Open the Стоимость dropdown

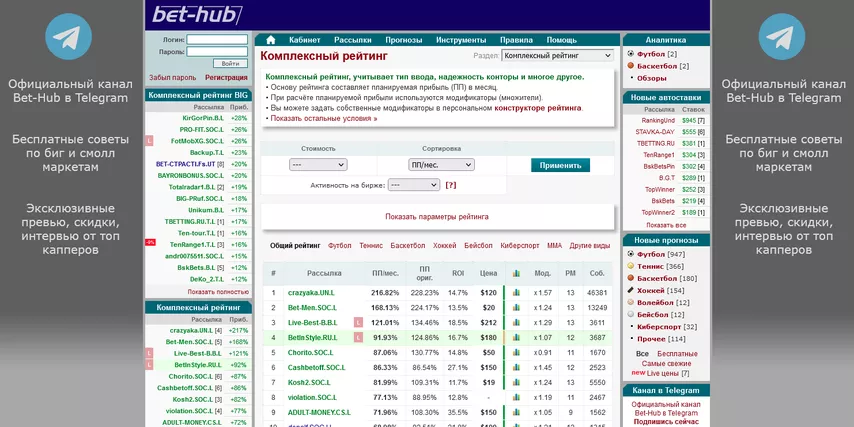(318, 164)
